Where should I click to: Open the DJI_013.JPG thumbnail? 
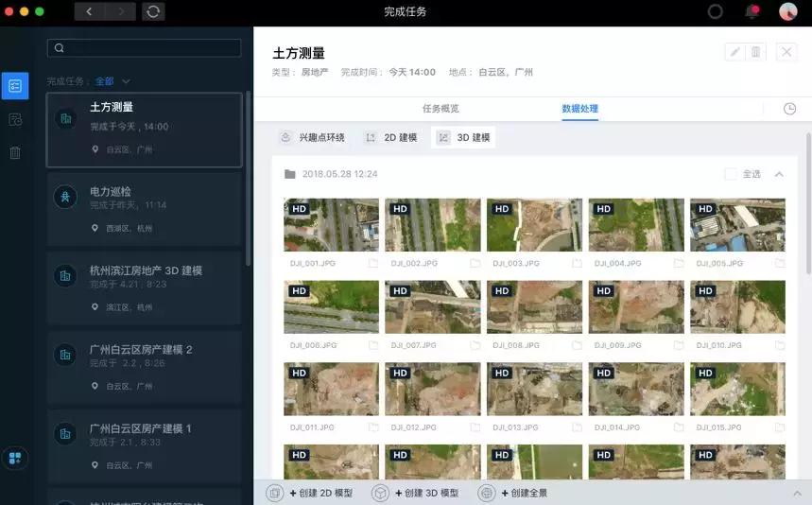[x=534, y=389]
